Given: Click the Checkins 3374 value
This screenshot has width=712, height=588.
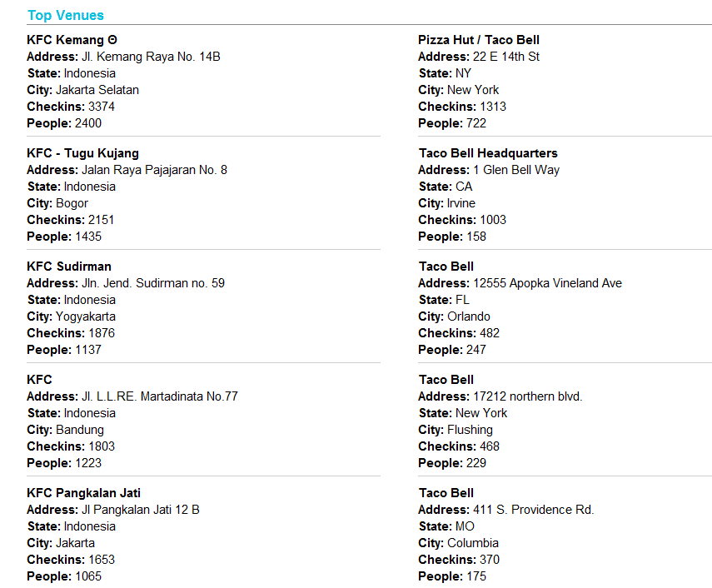Looking at the screenshot, I should (x=102, y=107).
